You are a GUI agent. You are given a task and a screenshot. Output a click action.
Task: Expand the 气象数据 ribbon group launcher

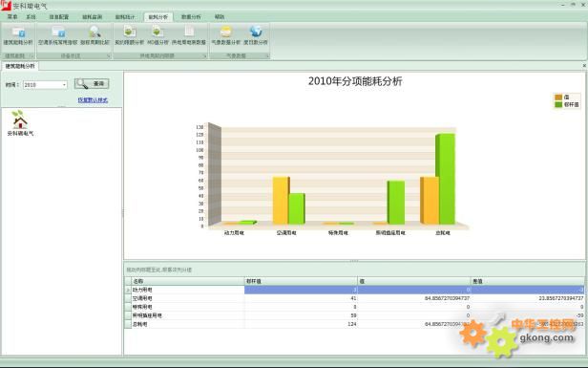(x=267, y=56)
